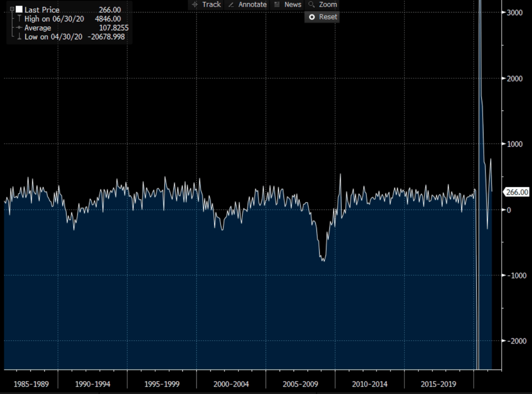The height and width of the screenshot is (394, 532).
Task: Open the Track toolbar label
Action: coord(211,5)
